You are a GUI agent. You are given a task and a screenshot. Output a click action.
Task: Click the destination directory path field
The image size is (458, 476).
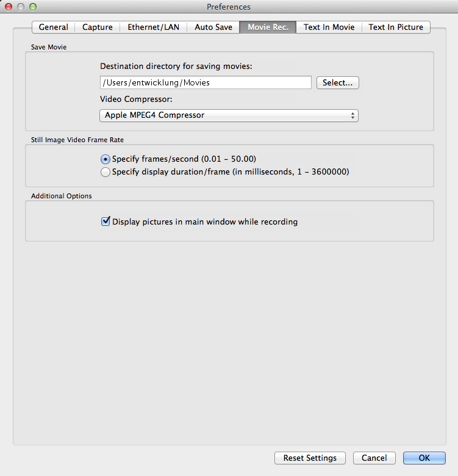(x=205, y=83)
